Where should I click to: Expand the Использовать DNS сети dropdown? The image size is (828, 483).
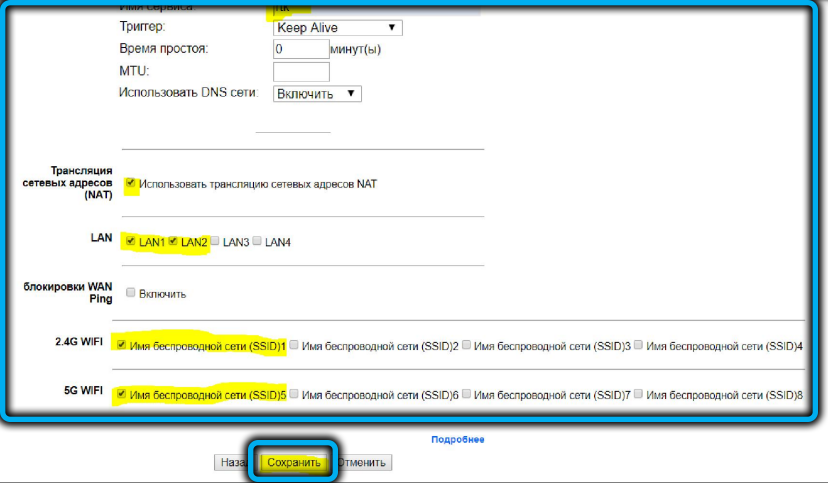pos(316,93)
